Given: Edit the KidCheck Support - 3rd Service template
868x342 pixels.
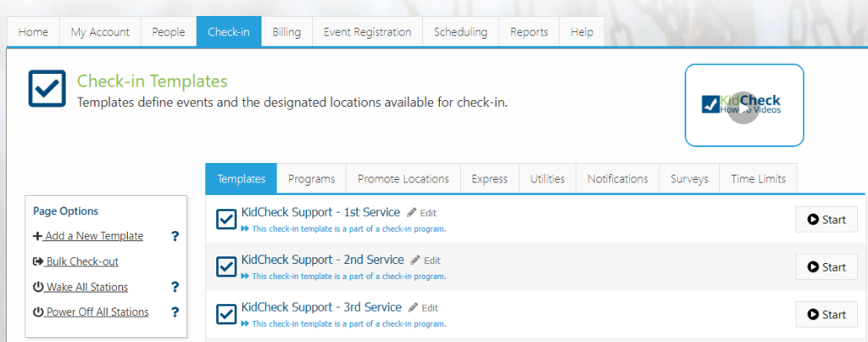Looking at the screenshot, I should click(424, 308).
